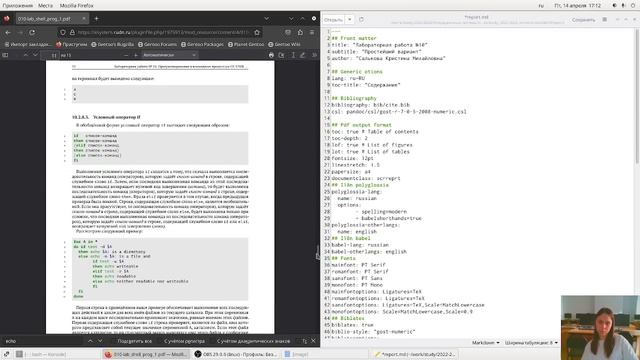Find next match in PDF
The width and height of the screenshot is (640, 360).
pos(100,341)
